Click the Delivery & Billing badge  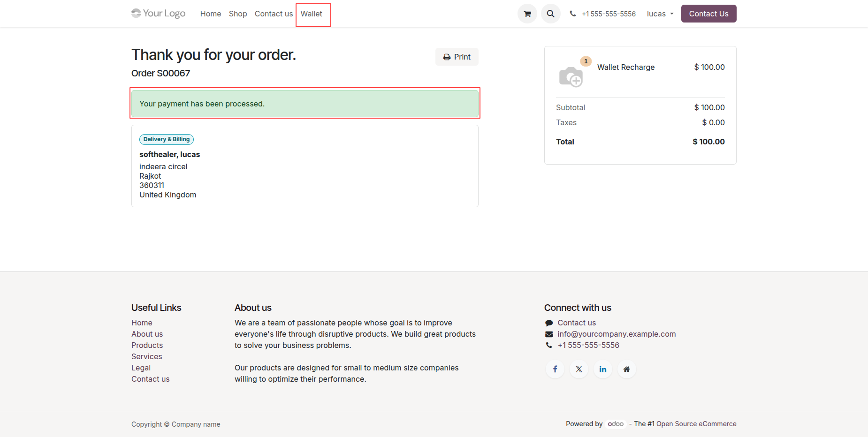click(167, 139)
